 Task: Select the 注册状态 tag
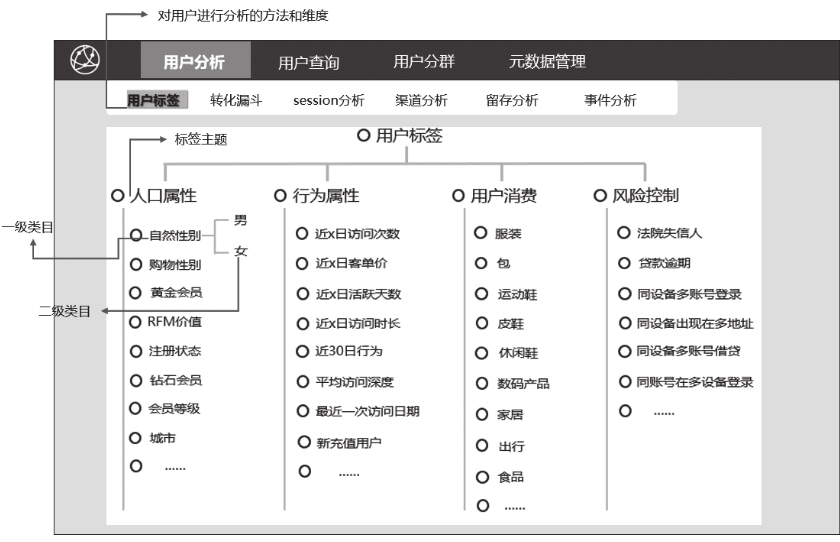tap(166, 351)
